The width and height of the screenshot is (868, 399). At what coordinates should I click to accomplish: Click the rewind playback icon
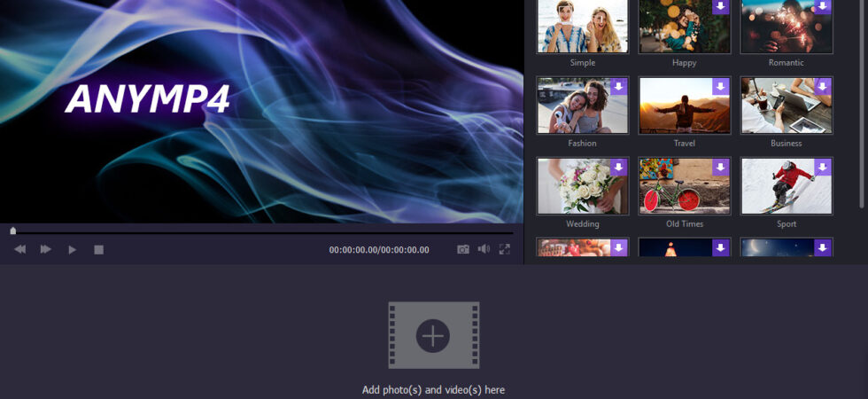[x=19, y=249]
